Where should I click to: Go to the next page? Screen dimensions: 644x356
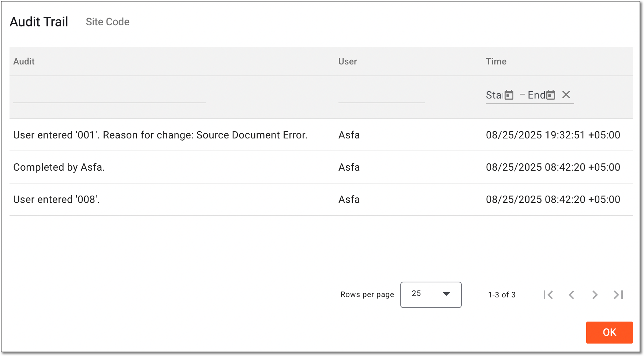point(595,295)
